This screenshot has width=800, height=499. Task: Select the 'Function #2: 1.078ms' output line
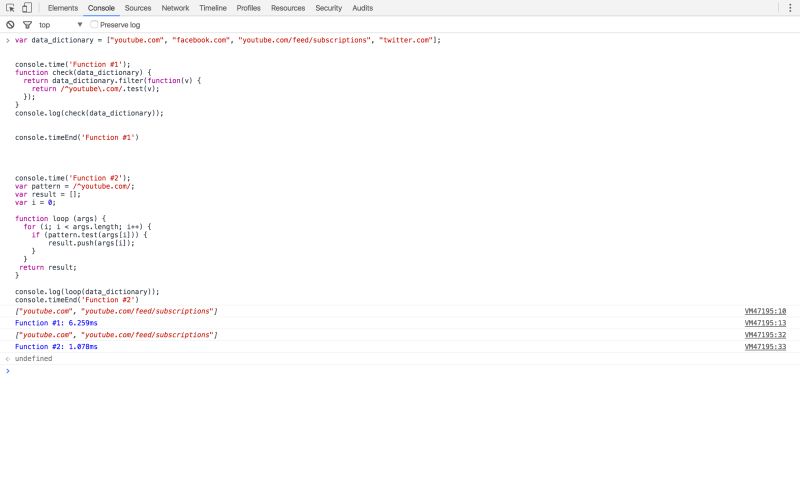click(56, 347)
